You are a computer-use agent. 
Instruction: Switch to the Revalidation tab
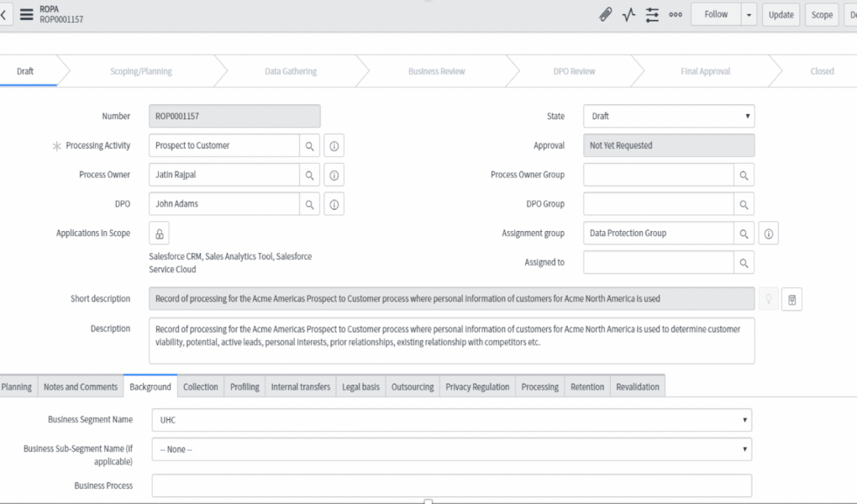point(638,386)
